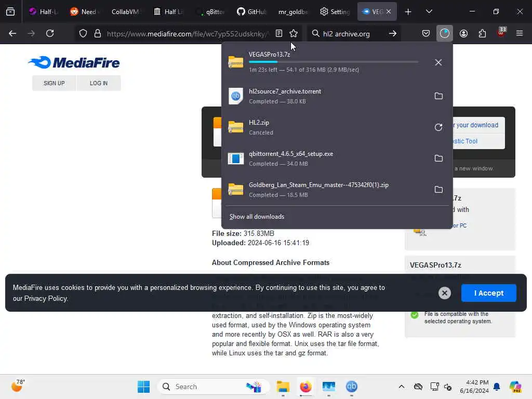The image size is (532, 399).
Task: Open the qbittorrent_4.6.5_x64_setup.exe entry
Action: click(x=326, y=158)
